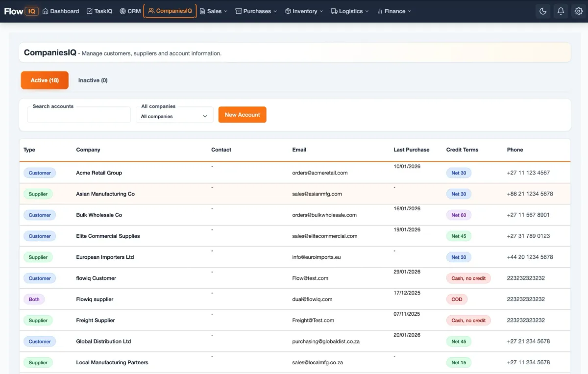Screen dimensions: 588x374
Task: Click the Dashboard home icon
Action: 46,11
